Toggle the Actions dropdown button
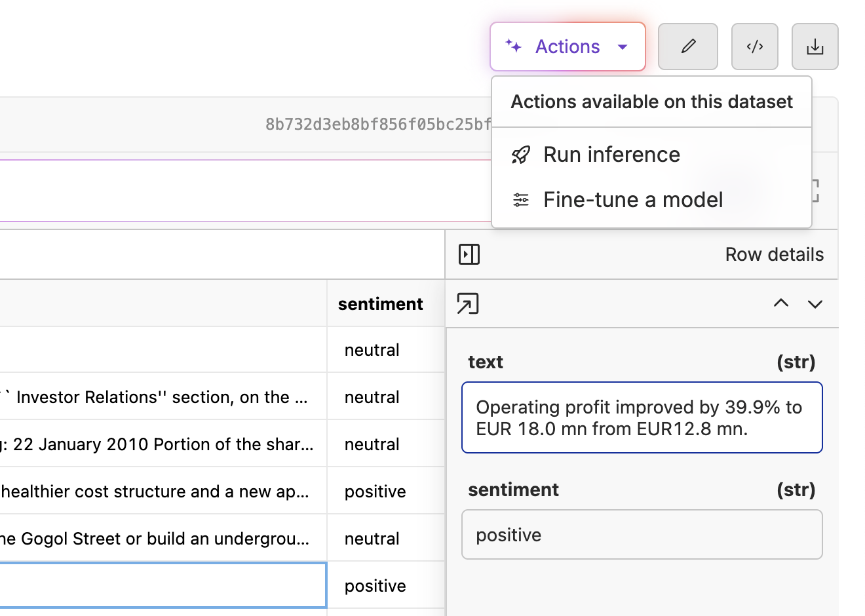Viewport: 865px width, 616px height. coord(567,47)
